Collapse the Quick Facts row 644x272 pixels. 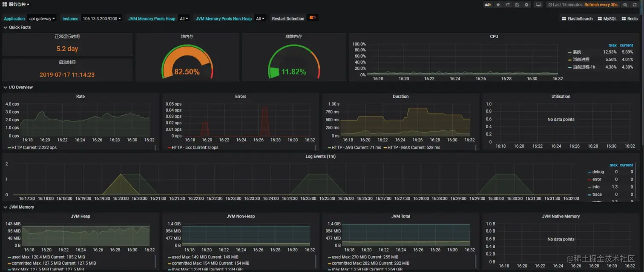[17, 27]
